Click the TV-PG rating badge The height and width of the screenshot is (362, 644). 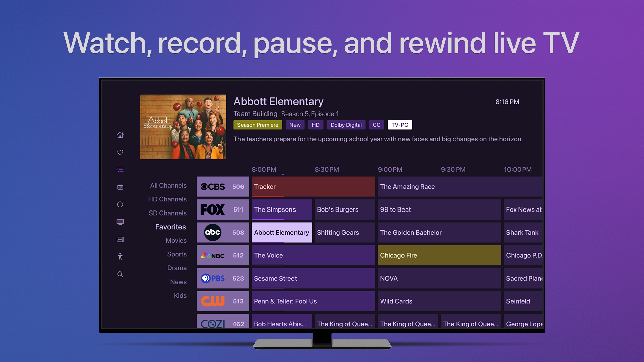pyautogui.click(x=399, y=125)
